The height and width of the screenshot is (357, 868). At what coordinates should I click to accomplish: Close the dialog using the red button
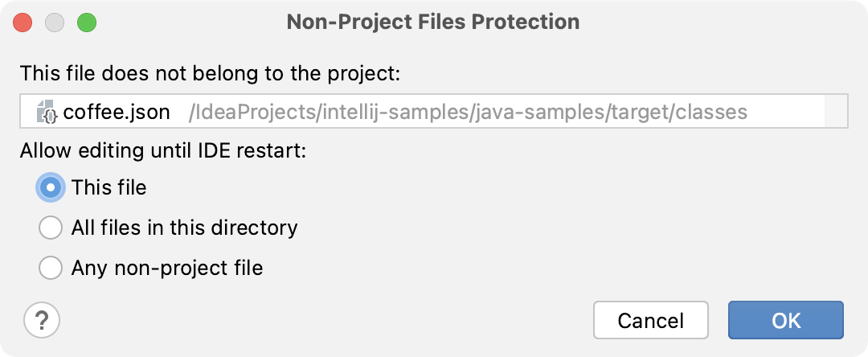point(23,22)
